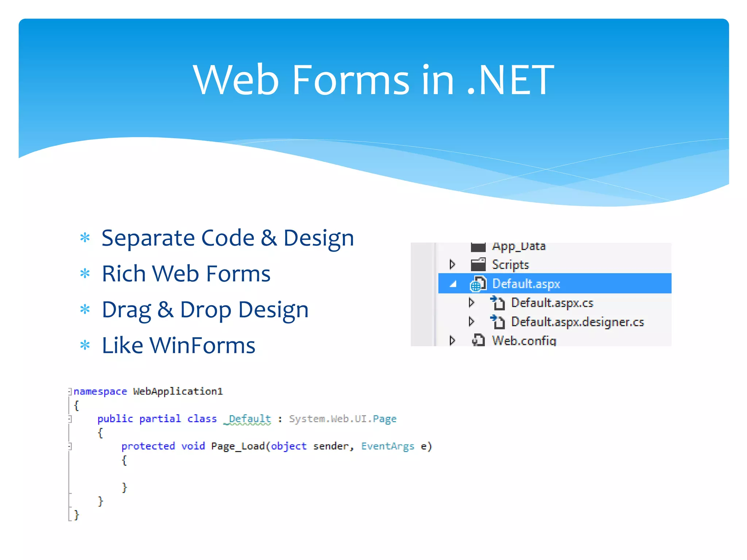This screenshot has height=560, width=747.
Task: Click the underlined _Default class name
Action: coord(248,419)
